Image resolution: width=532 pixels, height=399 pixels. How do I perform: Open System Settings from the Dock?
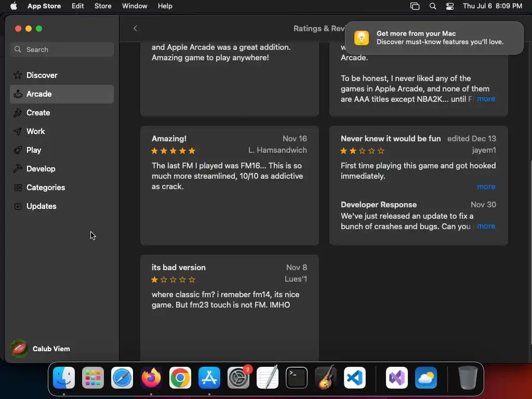pyautogui.click(x=238, y=378)
